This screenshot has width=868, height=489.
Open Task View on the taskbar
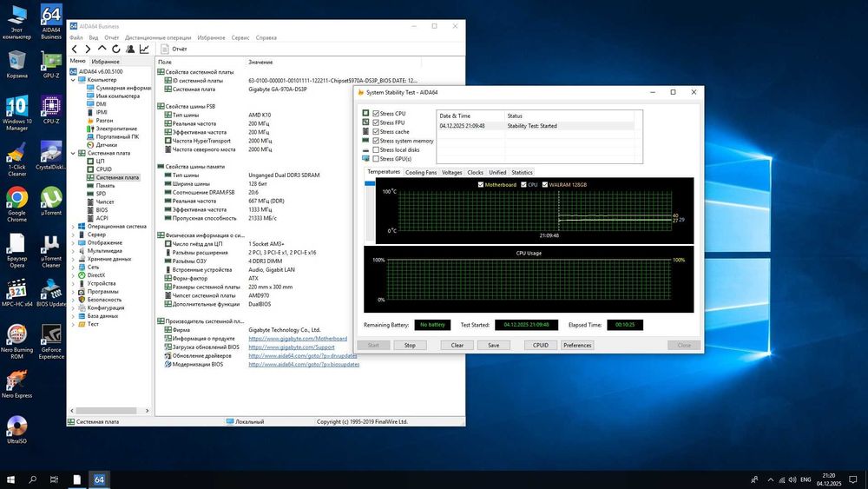tap(54, 479)
